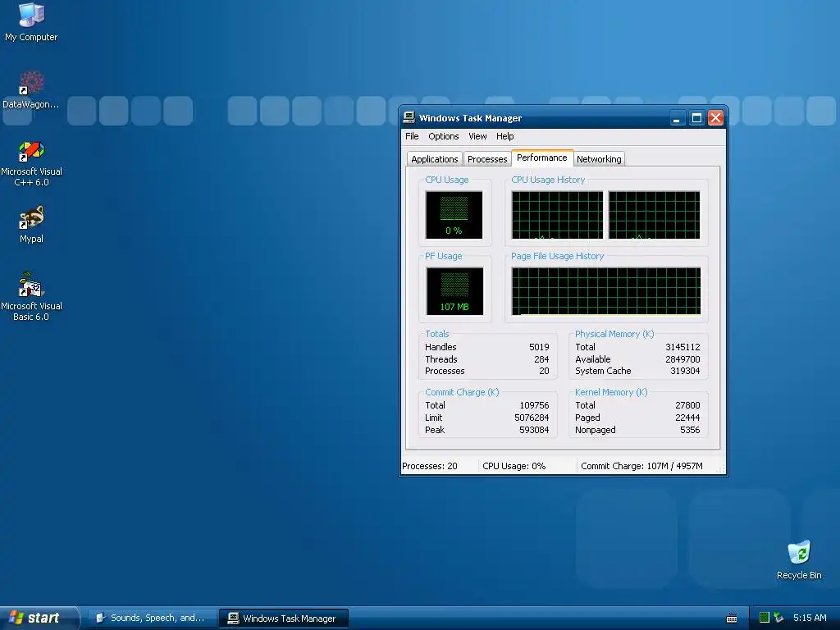Click the right CPU Usage History graph
This screenshot has width=840, height=630.
click(654, 215)
